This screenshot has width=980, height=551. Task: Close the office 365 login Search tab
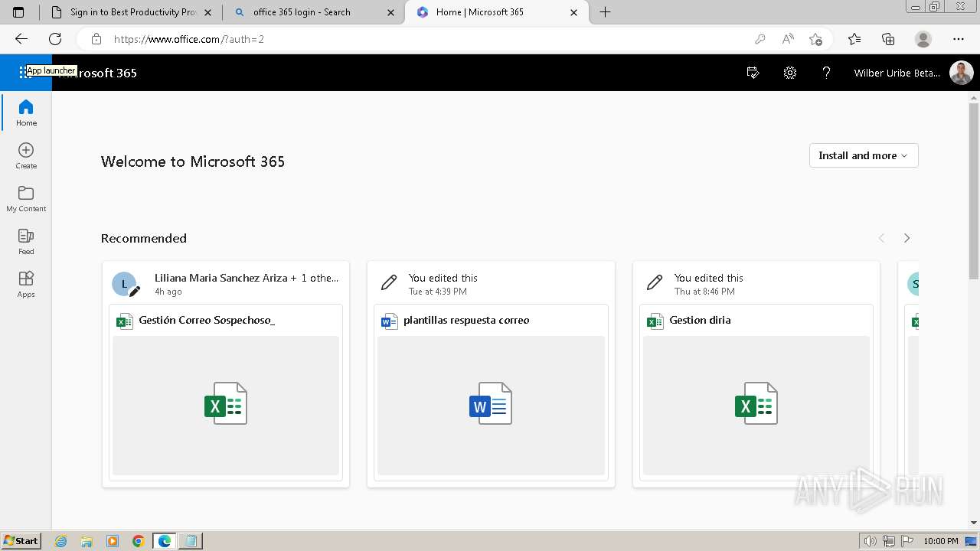391,12
